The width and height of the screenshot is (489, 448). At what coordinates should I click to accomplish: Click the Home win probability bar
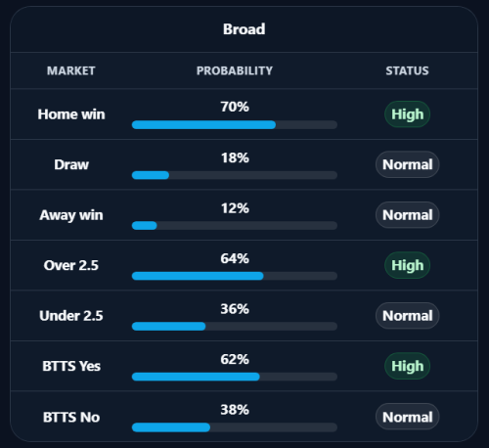235,124
